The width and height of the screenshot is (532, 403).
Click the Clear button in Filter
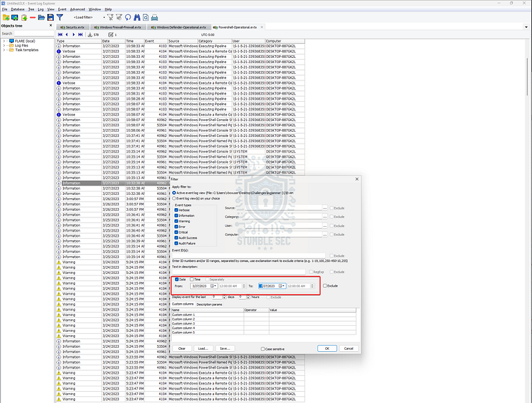(182, 348)
